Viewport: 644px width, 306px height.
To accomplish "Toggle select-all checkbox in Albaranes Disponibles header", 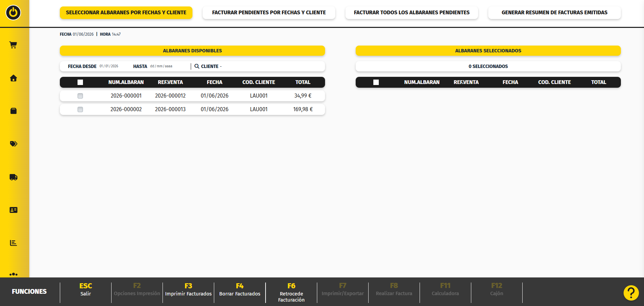I will (x=80, y=82).
